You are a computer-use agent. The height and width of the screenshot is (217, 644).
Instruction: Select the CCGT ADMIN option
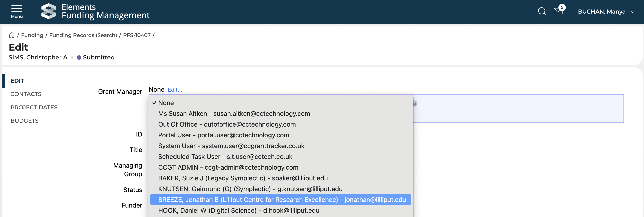tap(228, 167)
